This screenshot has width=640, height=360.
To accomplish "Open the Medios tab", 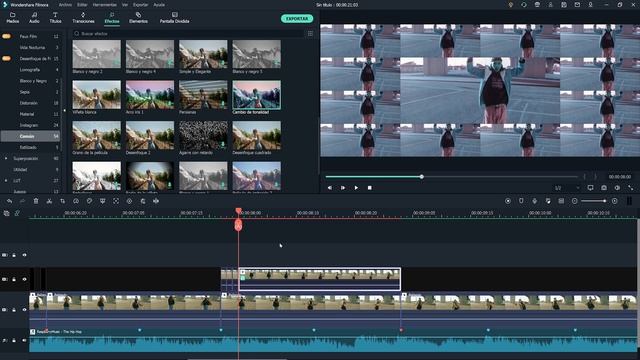I will [x=13, y=18].
